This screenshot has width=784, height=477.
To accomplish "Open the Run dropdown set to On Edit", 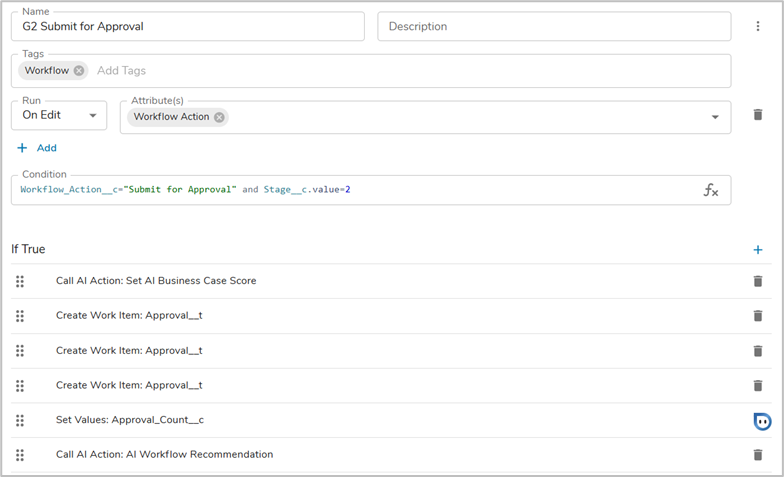I will [58, 116].
